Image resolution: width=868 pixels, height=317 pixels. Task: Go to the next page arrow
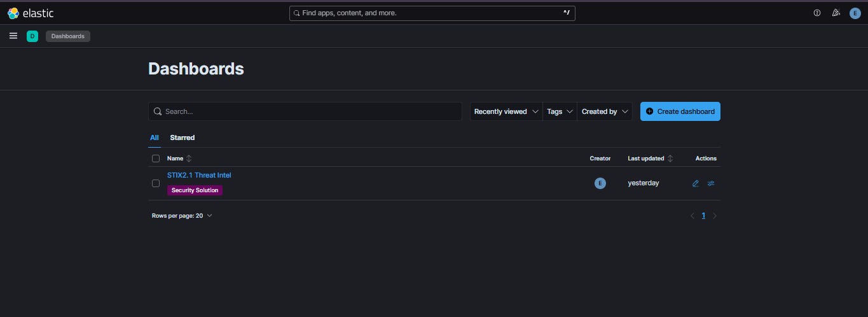715,216
